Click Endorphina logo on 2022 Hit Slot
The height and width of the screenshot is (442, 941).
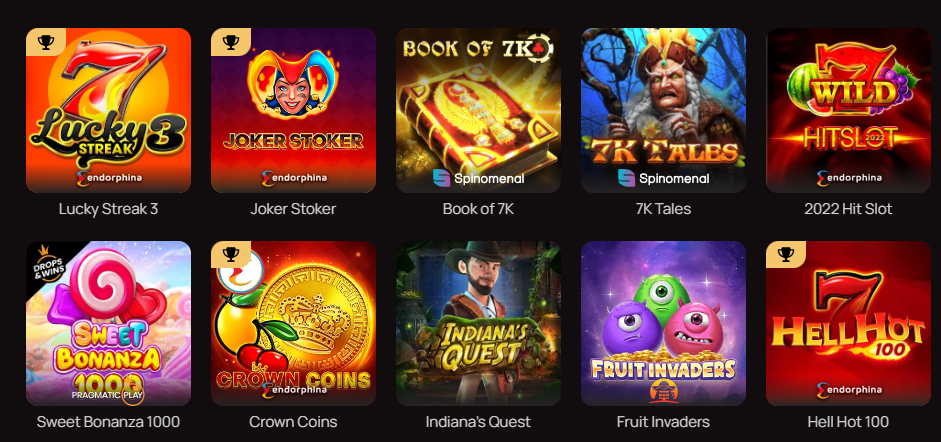pyautogui.click(x=849, y=178)
